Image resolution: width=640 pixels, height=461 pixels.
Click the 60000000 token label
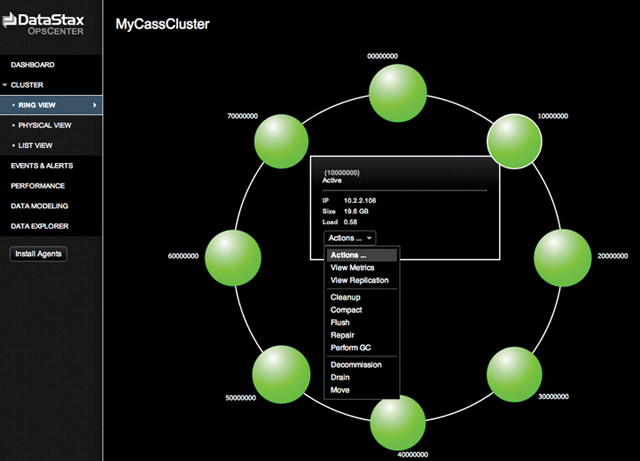183,256
